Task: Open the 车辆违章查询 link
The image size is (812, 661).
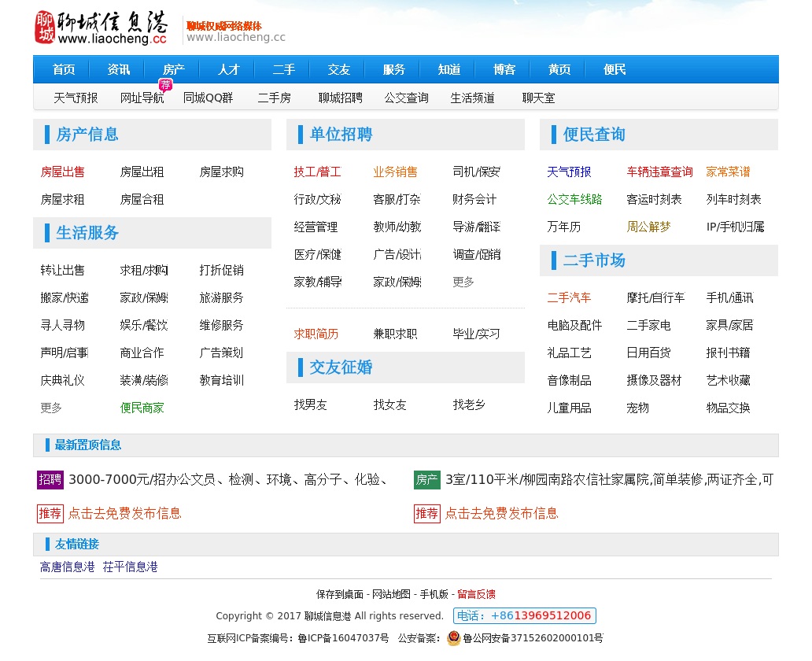Action: [659, 172]
